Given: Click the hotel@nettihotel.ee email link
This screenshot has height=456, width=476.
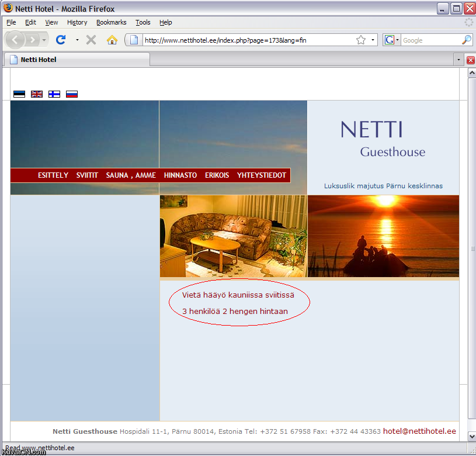Looking at the screenshot, I should [419, 431].
